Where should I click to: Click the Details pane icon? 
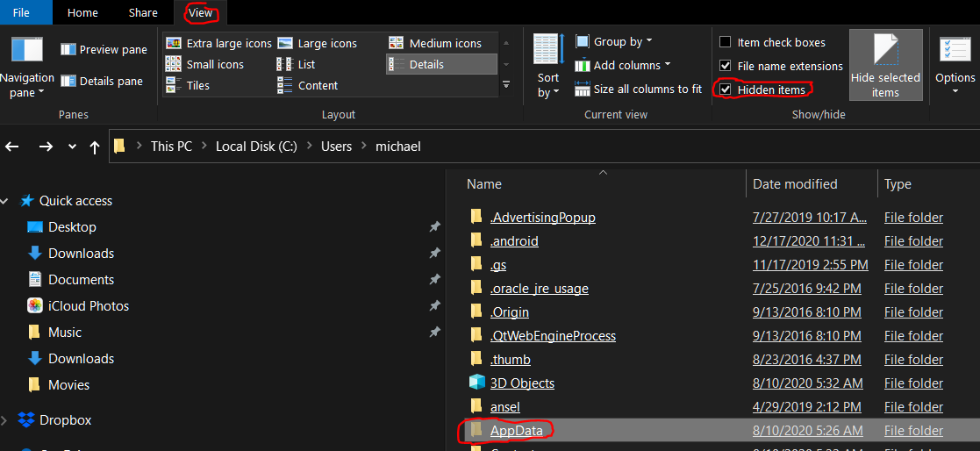click(68, 82)
